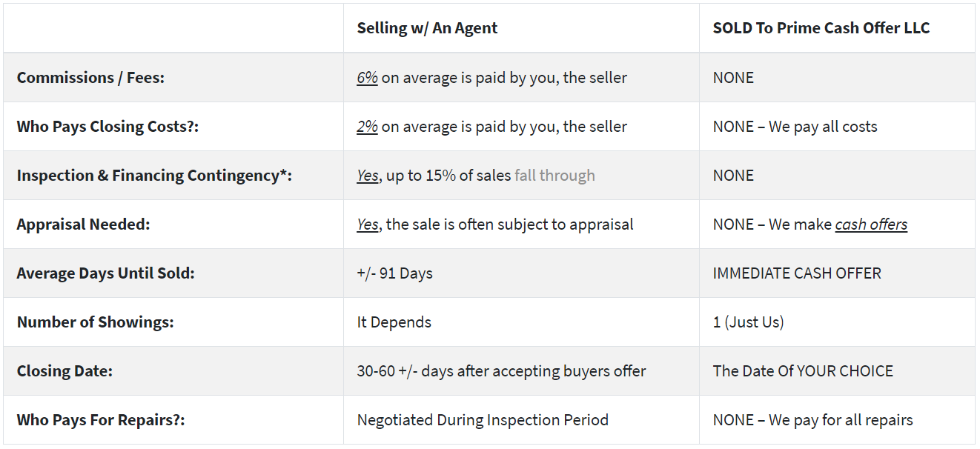Image resolution: width=980 pixels, height=449 pixels.
Task: Select the 'SOLD To Prime Cash Offer LLC' header
Action: coord(821,28)
